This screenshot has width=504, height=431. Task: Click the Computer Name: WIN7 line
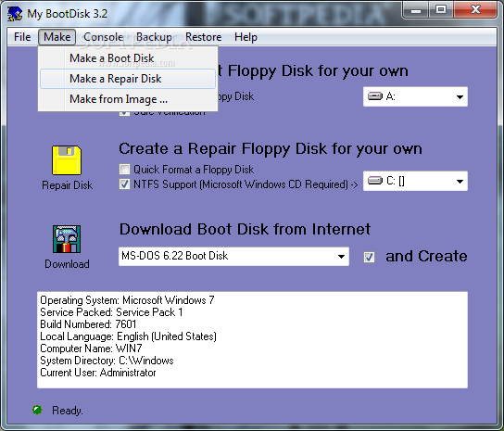91,349
